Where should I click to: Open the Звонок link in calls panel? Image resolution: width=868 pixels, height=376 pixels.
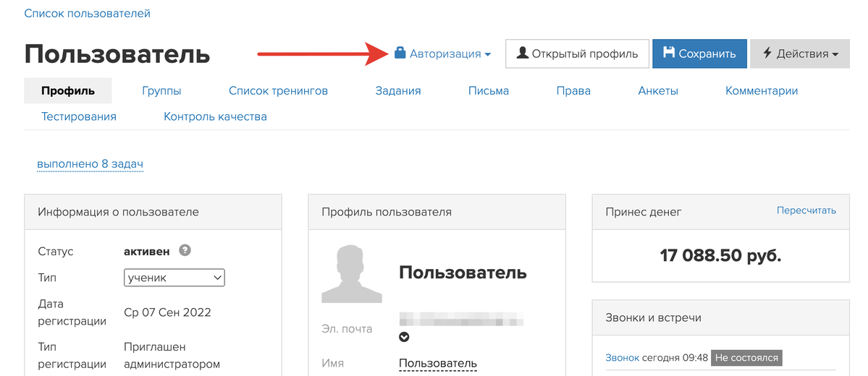pos(622,358)
